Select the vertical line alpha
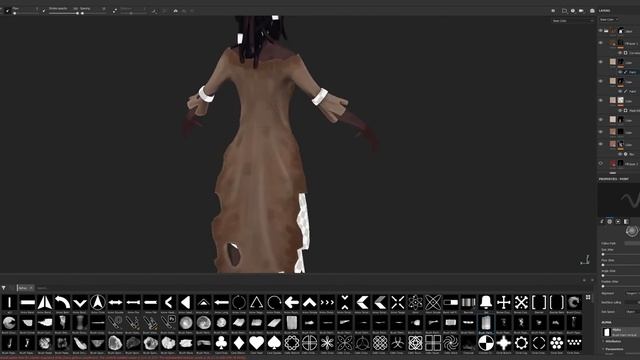The image size is (640, 360). pos(9,302)
